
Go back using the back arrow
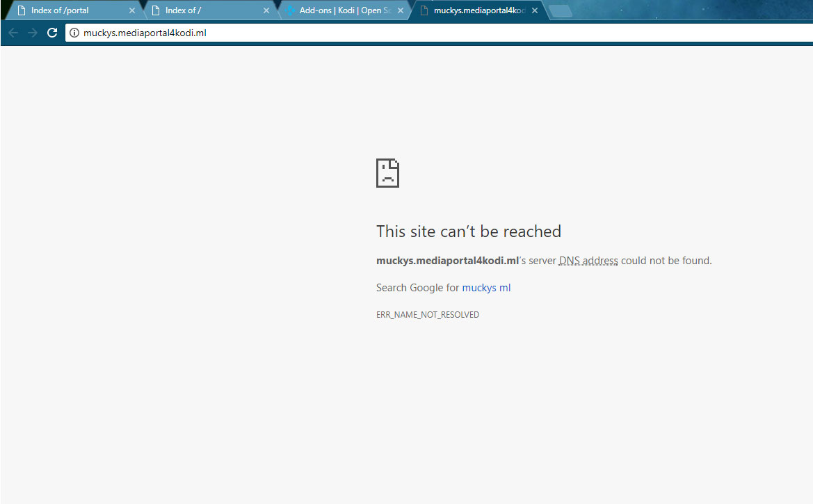coord(13,33)
